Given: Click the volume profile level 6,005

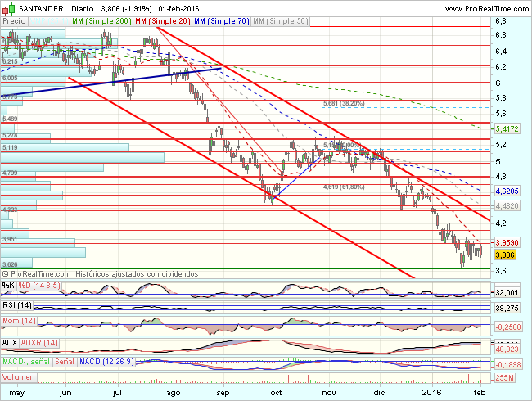Looking at the screenshot, I should click(x=10, y=78).
